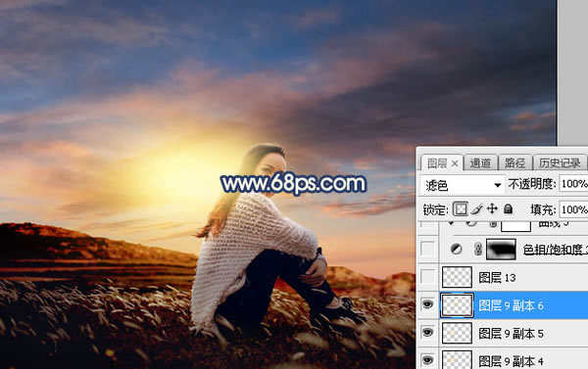
Task: Click the 色相/饱和度 mask link chain icon
Action: [478, 250]
